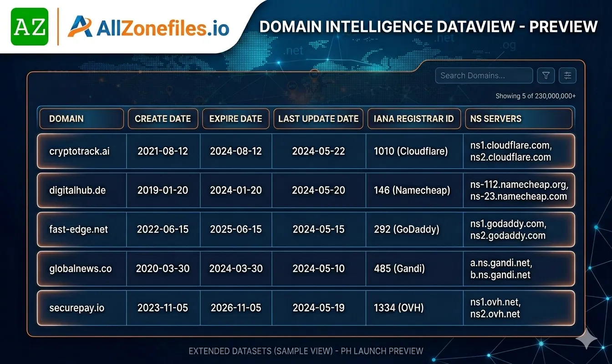Select the securepay.io domain cell
This screenshot has width=612, height=364.
click(x=82, y=308)
